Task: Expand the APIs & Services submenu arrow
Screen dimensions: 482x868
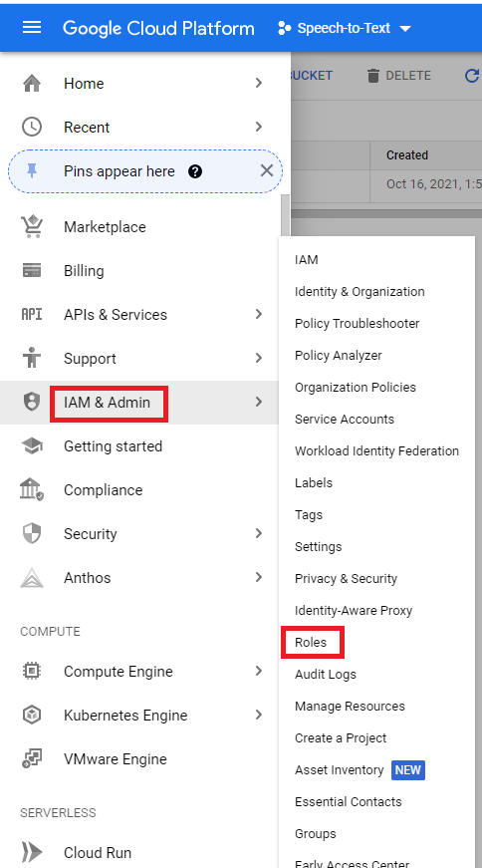Action: point(259,315)
